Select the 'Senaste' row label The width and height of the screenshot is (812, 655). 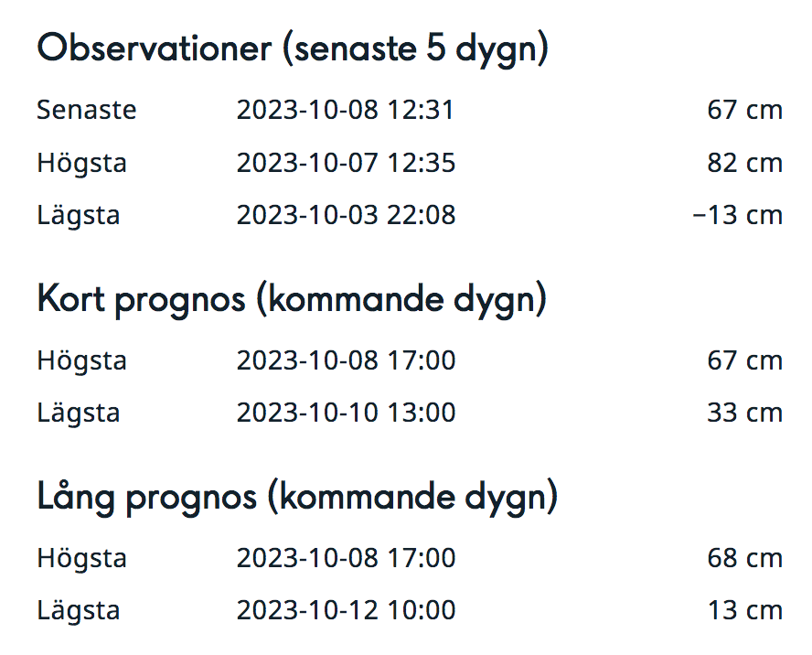click(87, 110)
